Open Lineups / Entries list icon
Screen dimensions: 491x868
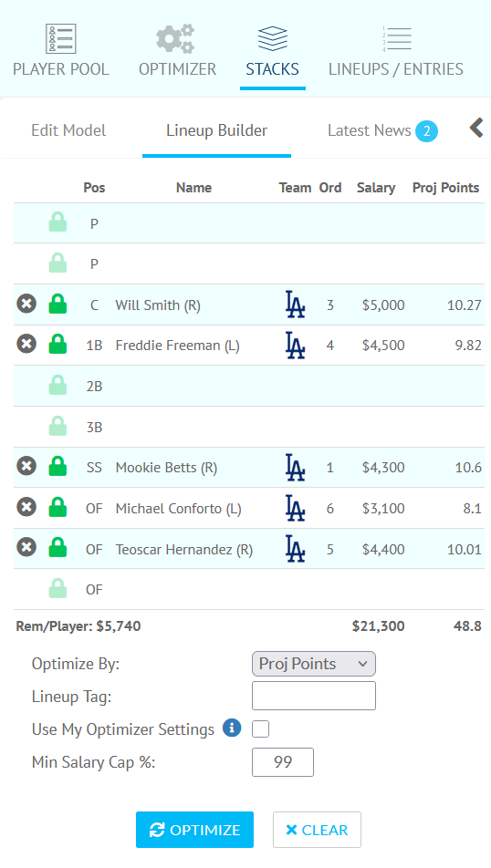coord(396,38)
